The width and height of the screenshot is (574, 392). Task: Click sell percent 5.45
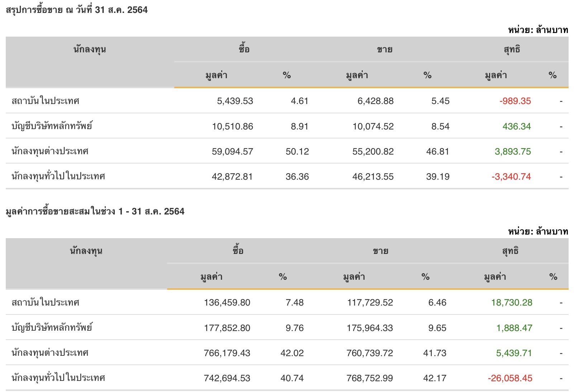point(440,101)
